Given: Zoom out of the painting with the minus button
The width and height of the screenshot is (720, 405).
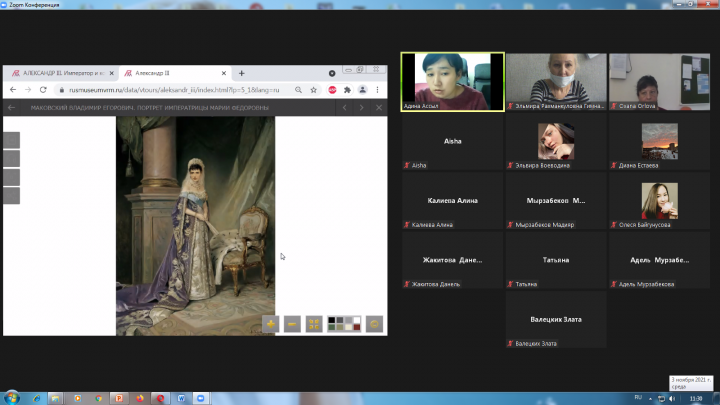Looking at the screenshot, I should 292,324.
